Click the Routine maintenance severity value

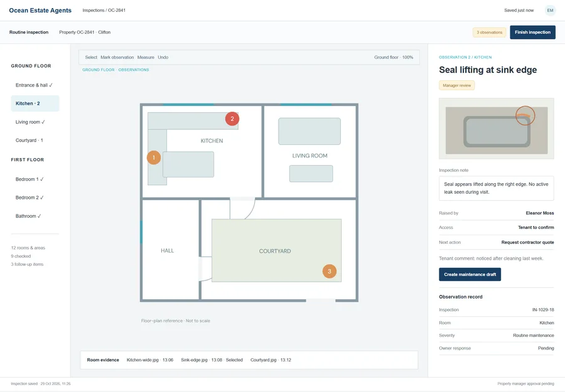pyautogui.click(x=533, y=336)
